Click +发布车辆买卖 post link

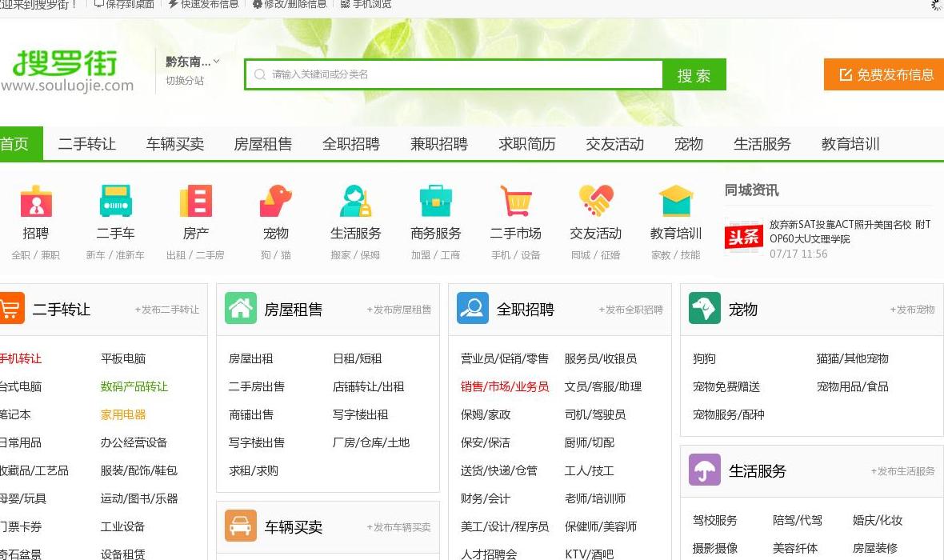click(399, 527)
